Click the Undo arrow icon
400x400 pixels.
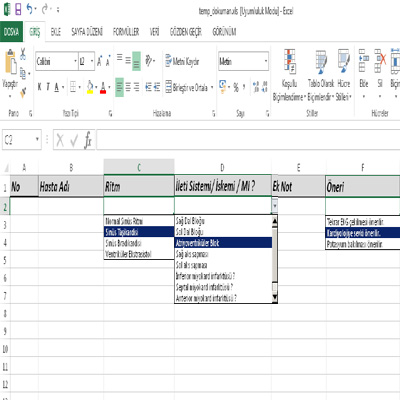(x=30, y=9)
